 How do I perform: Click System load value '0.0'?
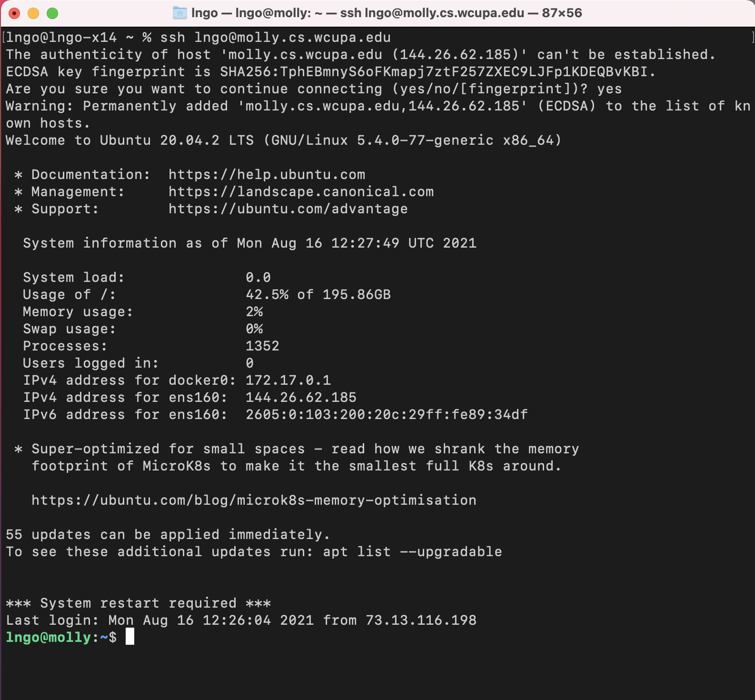point(258,278)
